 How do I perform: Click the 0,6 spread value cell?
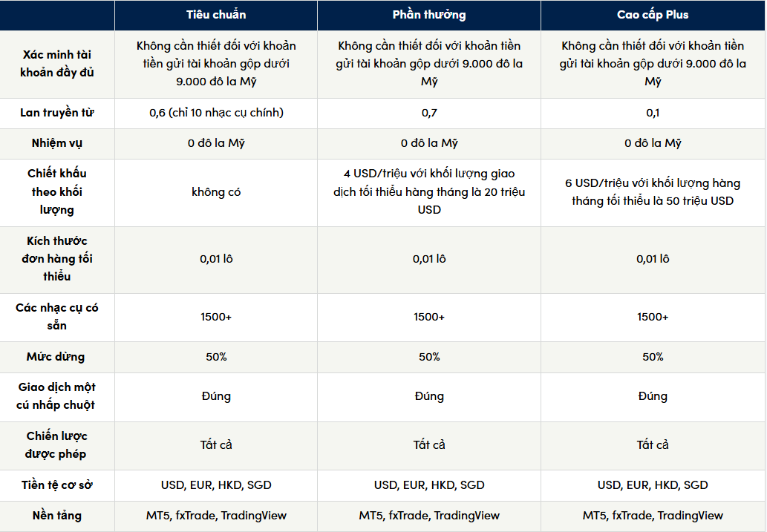(216, 114)
